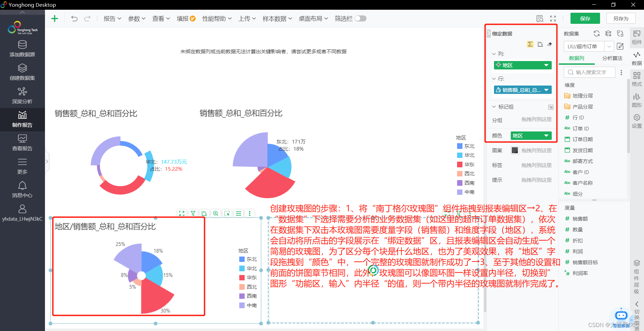Image resolution: width=644 pixels, height=331 pixels.
Task: Click the 图案 pattern swatch
Action: [x=514, y=150]
